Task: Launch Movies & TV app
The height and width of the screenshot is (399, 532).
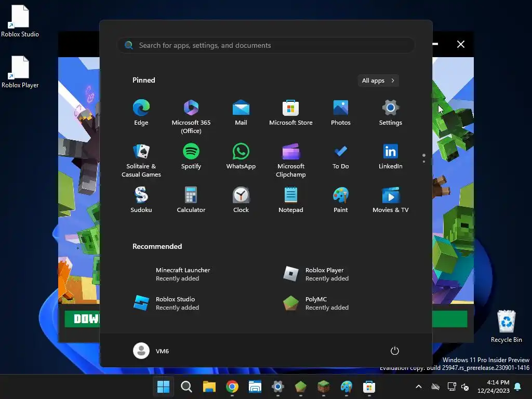Action: click(x=391, y=200)
